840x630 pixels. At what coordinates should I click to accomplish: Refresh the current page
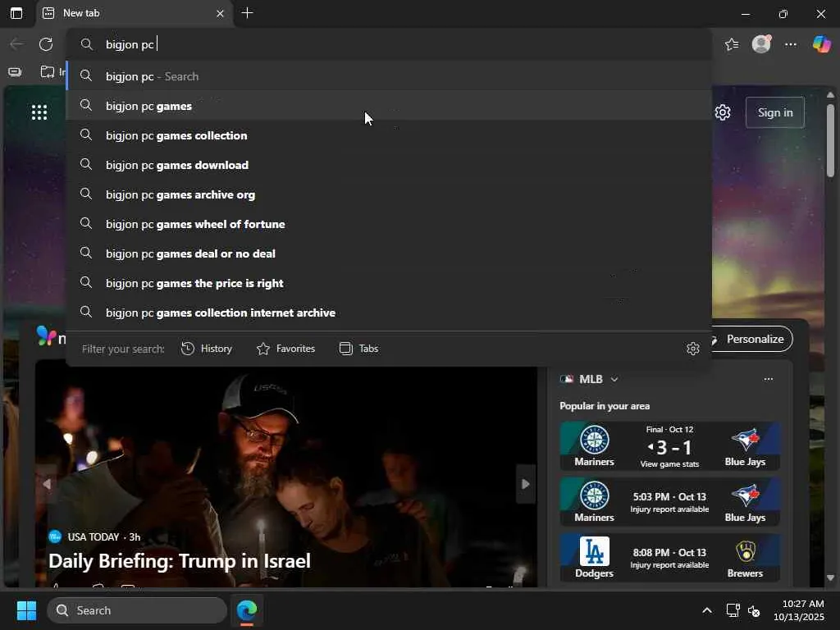[x=46, y=44]
